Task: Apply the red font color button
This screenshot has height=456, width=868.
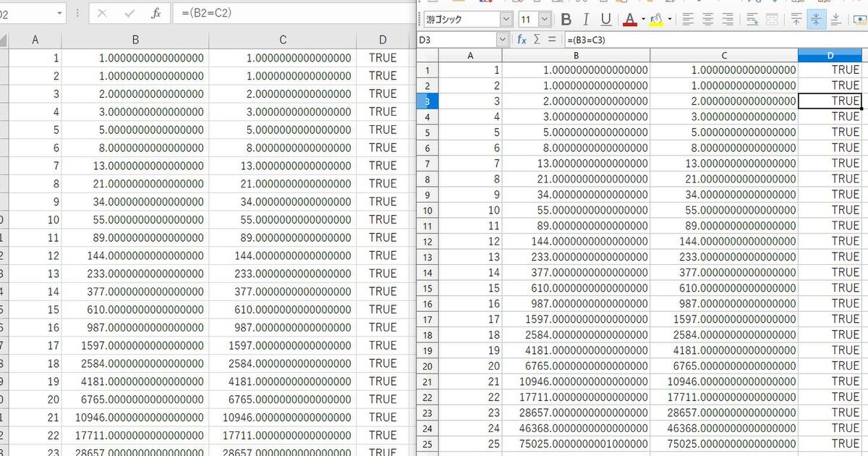Action: tap(630, 20)
